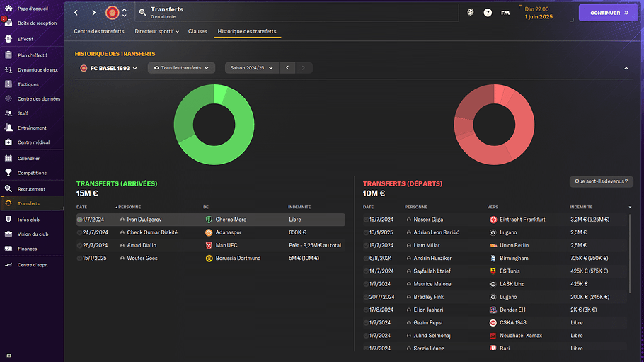The width and height of the screenshot is (644, 362).
Task: Toggle check circle for Wouter Goes row
Action: point(80,259)
